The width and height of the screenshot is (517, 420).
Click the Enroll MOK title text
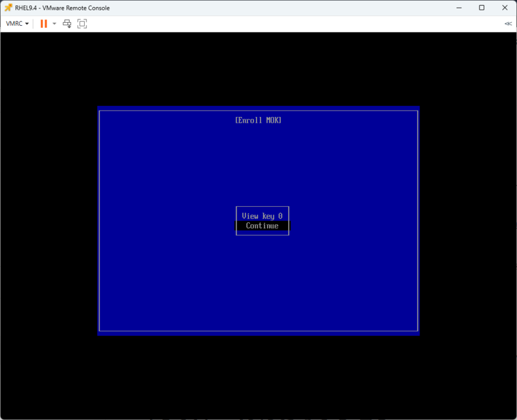[258, 120]
